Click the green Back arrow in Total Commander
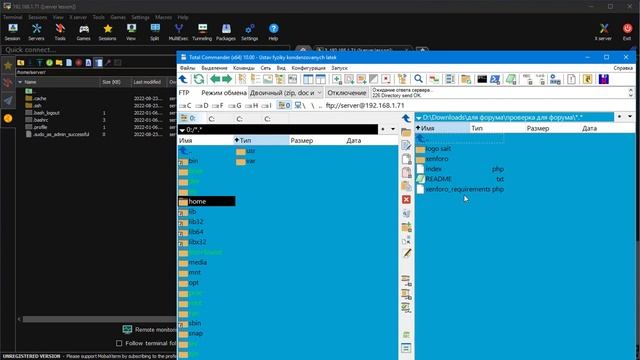Image resolution: width=640 pixels, height=360 pixels. point(215,79)
